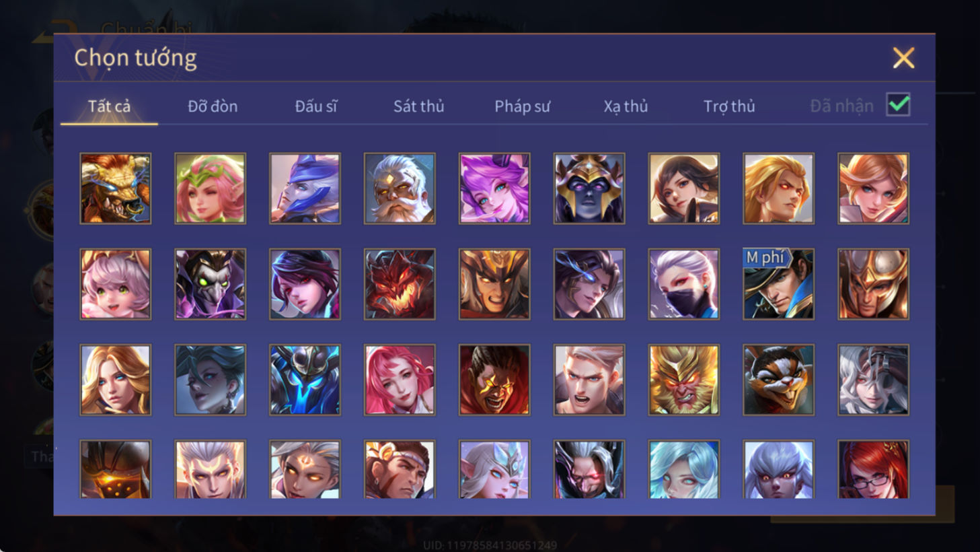Choose the masked white-haired ninja hero
The width and height of the screenshot is (980, 552).
tap(683, 284)
